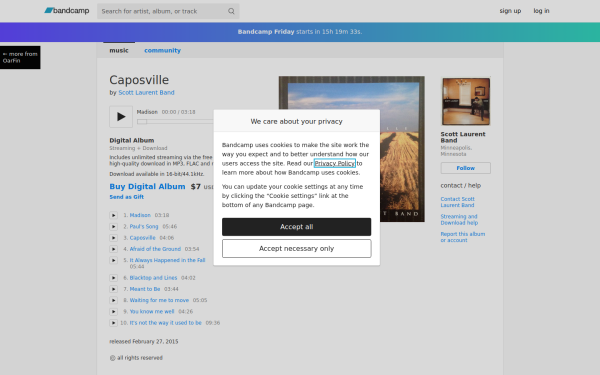Click Accept necessary only button
The width and height of the screenshot is (600, 375).
tap(297, 248)
